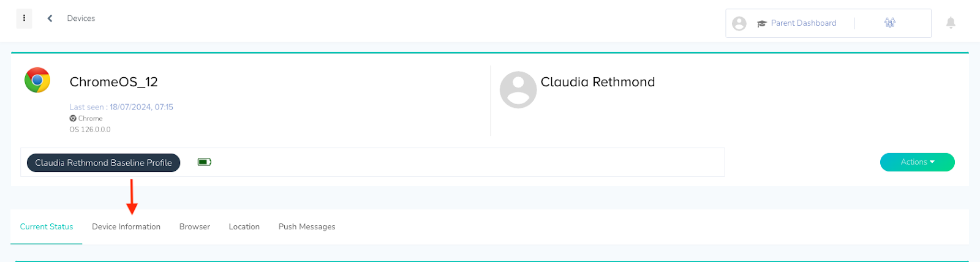Click the green battery status icon
The height and width of the screenshot is (262, 980).
[205, 162]
